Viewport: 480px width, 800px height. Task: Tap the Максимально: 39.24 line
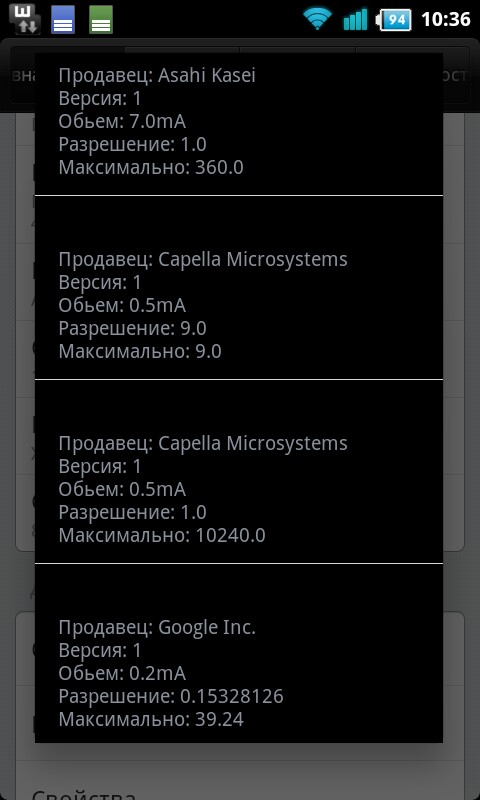point(151,719)
